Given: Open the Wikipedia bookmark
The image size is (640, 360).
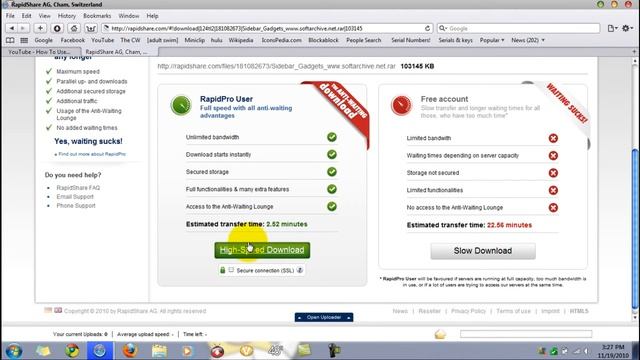Looking at the screenshot, I should 241,40.
